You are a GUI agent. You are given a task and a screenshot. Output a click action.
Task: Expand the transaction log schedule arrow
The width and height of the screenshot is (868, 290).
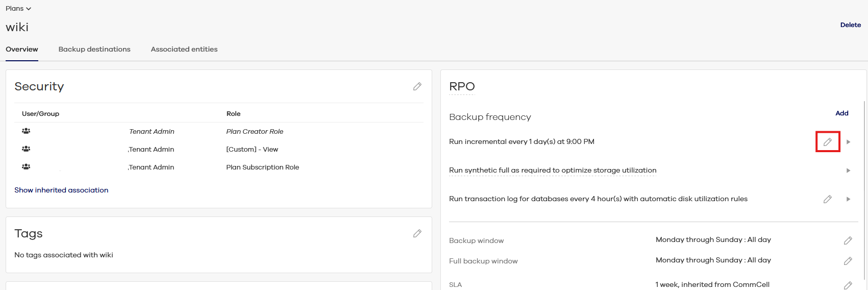coord(848,199)
